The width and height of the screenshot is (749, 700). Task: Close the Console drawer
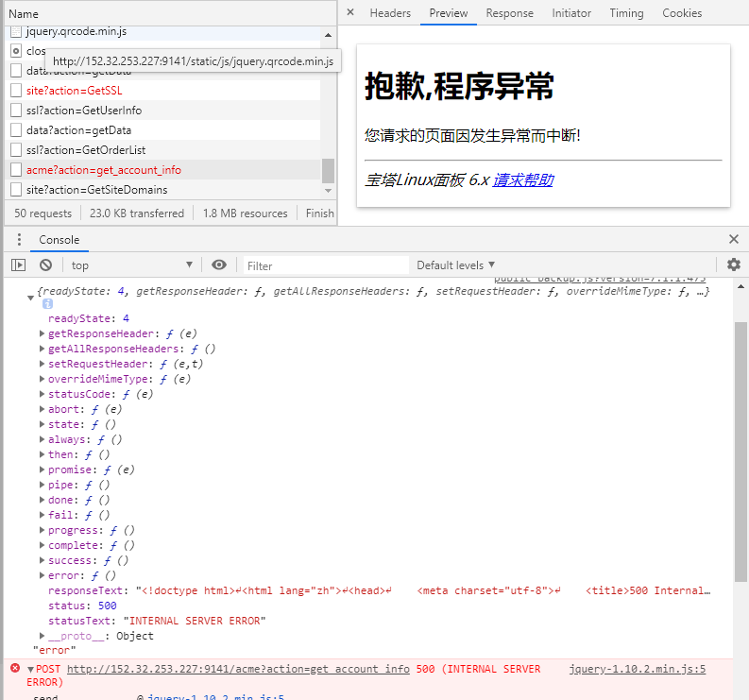(734, 239)
